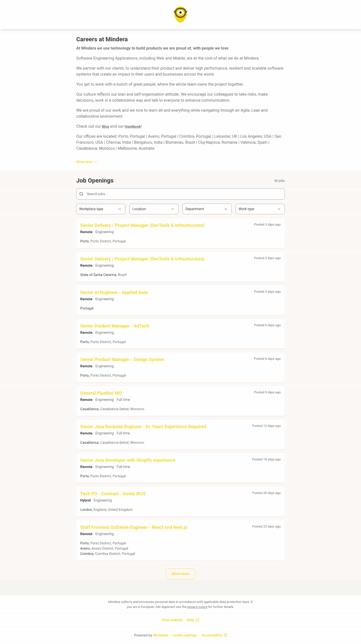Image resolution: width=361 pixels, height=644 pixels.
Task: Click the Show less chevron icon
Action: coord(96,162)
